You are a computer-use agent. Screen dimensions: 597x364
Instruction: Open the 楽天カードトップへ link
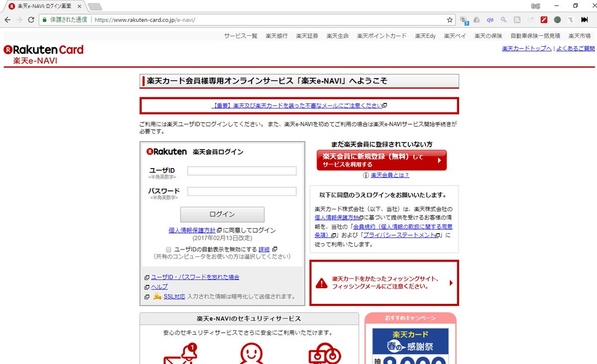(527, 48)
